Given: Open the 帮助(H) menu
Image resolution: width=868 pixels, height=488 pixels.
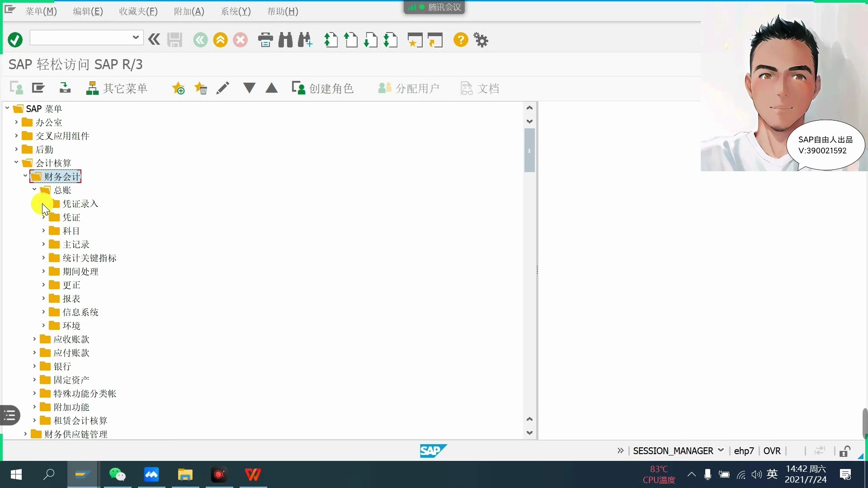Looking at the screenshot, I should click(283, 11).
